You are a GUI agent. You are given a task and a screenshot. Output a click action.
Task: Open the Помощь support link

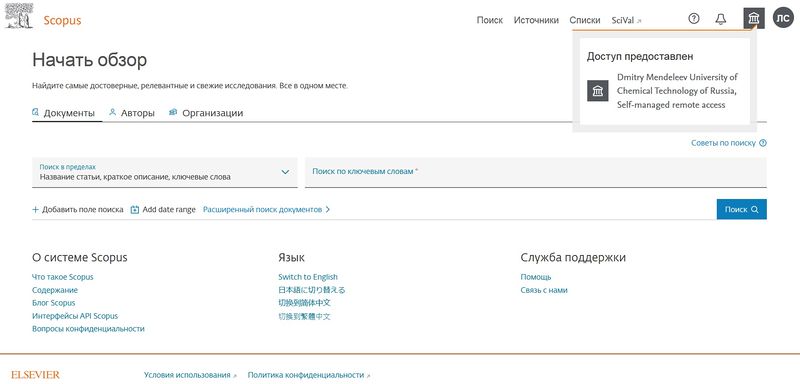[x=536, y=277]
